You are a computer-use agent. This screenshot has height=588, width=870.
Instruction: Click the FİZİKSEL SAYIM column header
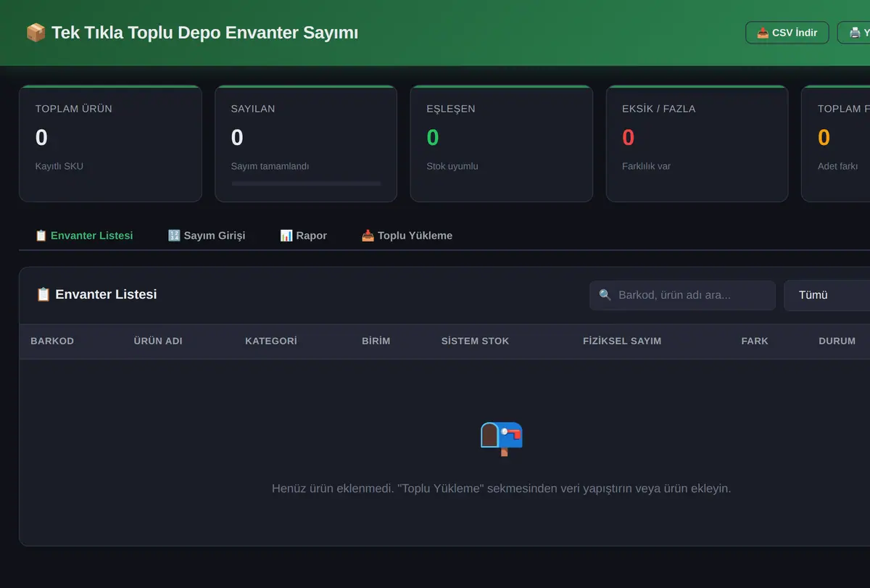[x=622, y=341]
